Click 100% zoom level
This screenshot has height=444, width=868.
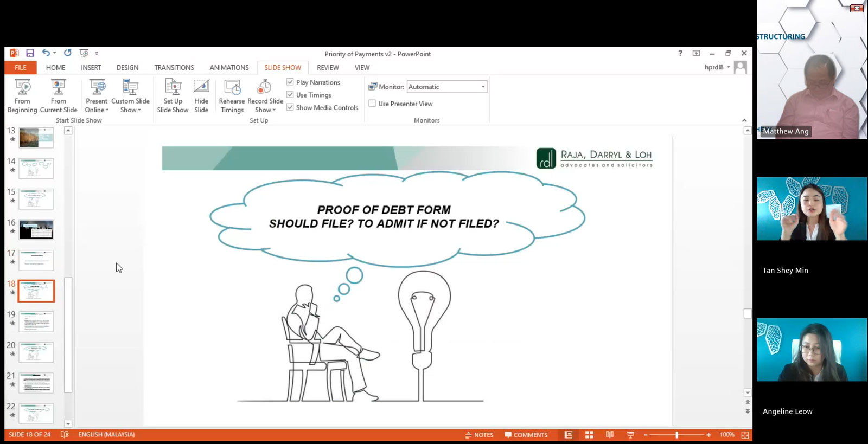727,435
